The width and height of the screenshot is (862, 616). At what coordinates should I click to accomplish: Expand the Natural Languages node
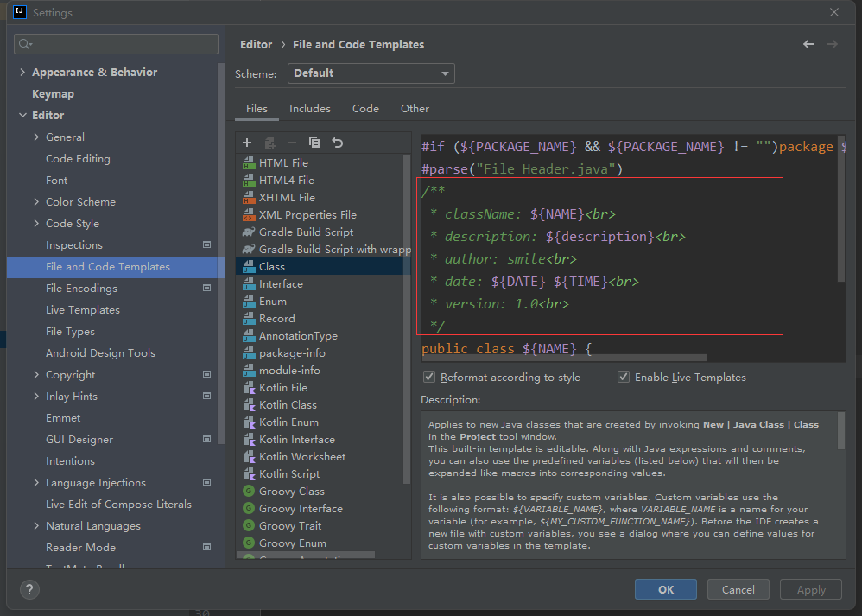pos(36,526)
